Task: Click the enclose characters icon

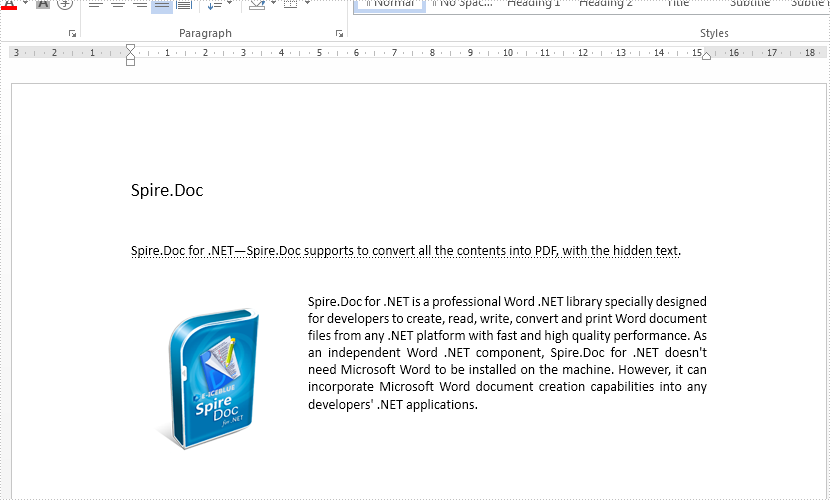Action: (65, 4)
